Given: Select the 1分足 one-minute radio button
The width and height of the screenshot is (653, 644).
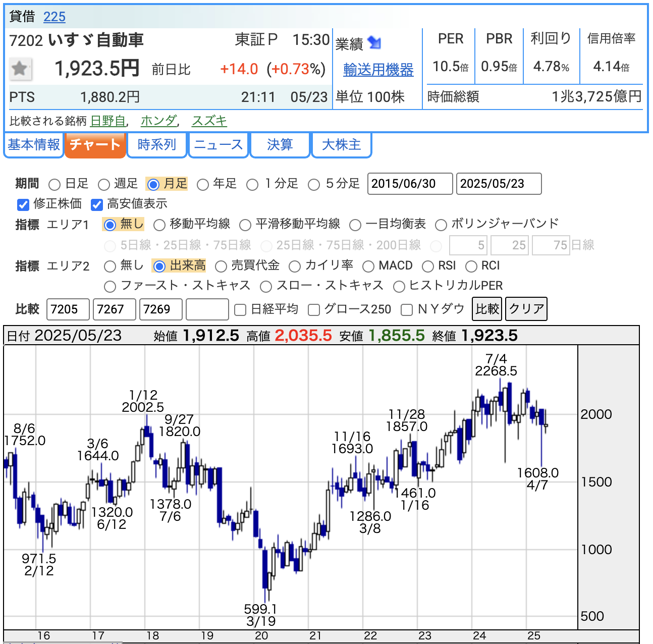Looking at the screenshot, I should [252, 184].
